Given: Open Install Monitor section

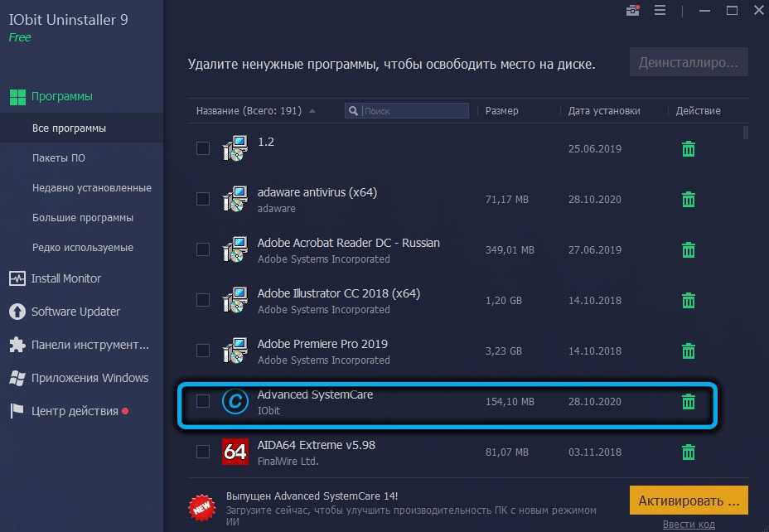Looking at the screenshot, I should [66, 278].
